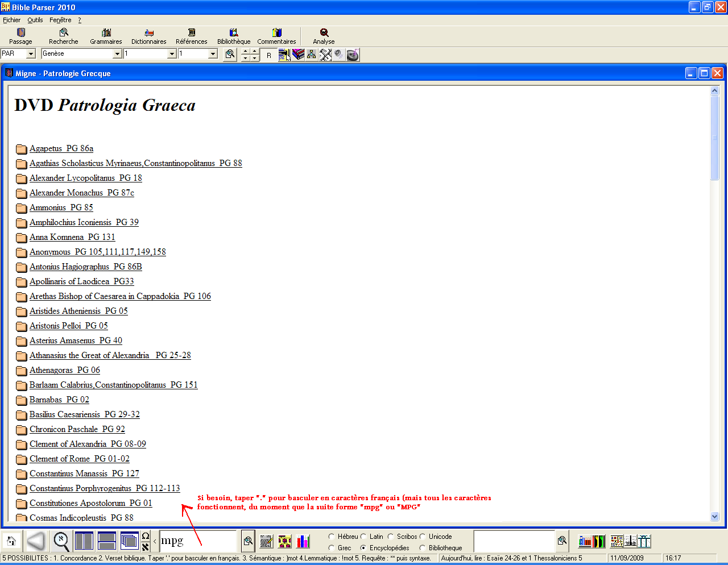Open the Barnabas PG 02 link
The height and width of the screenshot is (565, 728).
(59, 400)
